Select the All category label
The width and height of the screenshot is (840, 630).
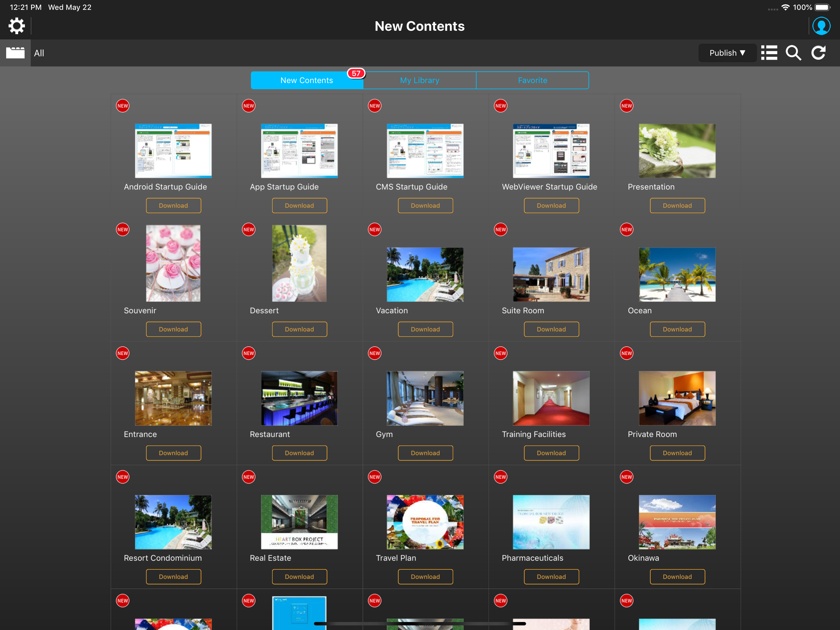tap(39, 53)
